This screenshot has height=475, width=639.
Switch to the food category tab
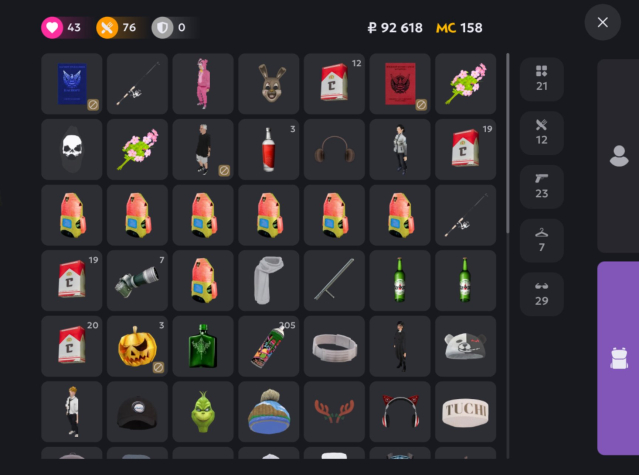542,133
